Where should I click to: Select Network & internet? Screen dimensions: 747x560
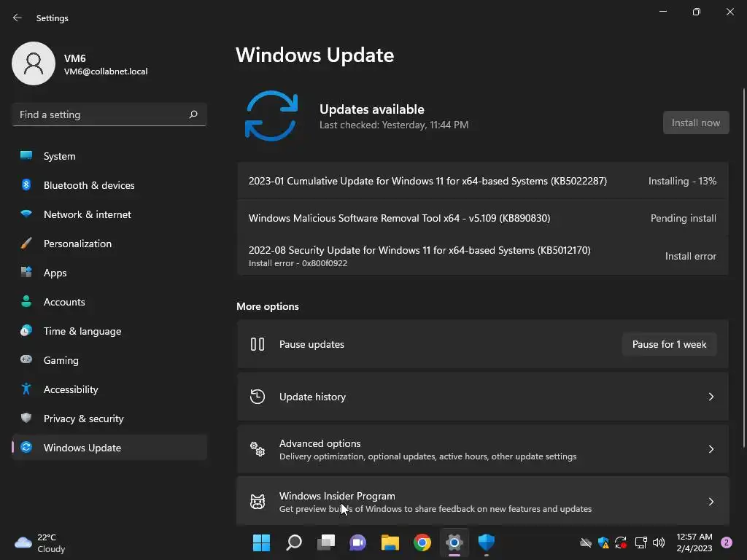109,214
